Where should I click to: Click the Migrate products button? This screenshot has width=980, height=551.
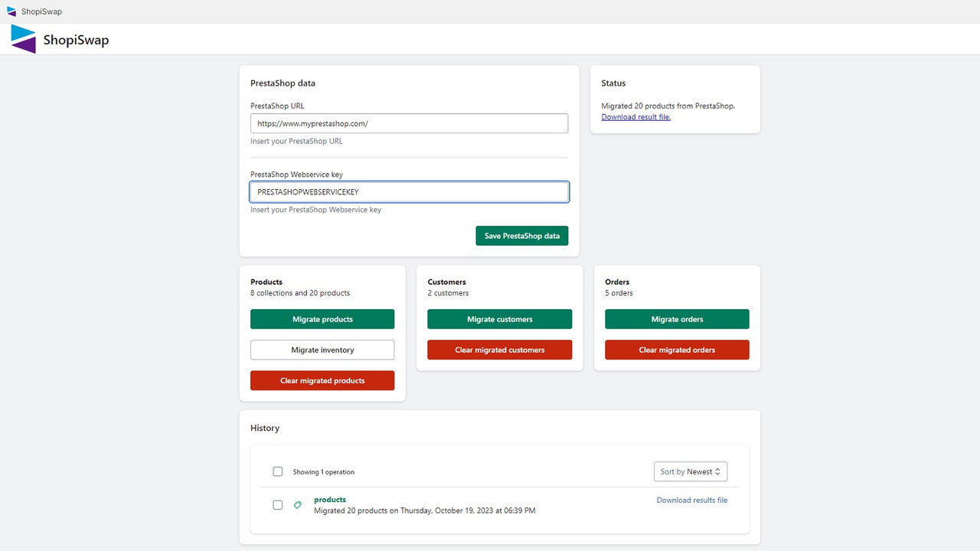coord(322,319)
